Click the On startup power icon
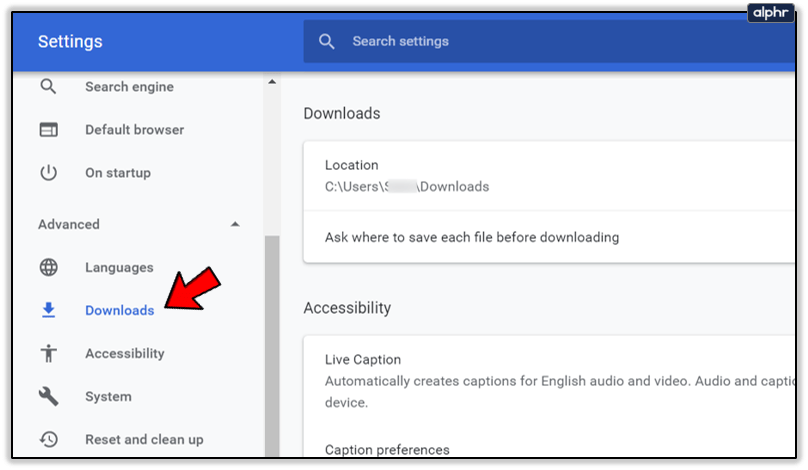Screen dimensions: 808x470 point(48,173)
